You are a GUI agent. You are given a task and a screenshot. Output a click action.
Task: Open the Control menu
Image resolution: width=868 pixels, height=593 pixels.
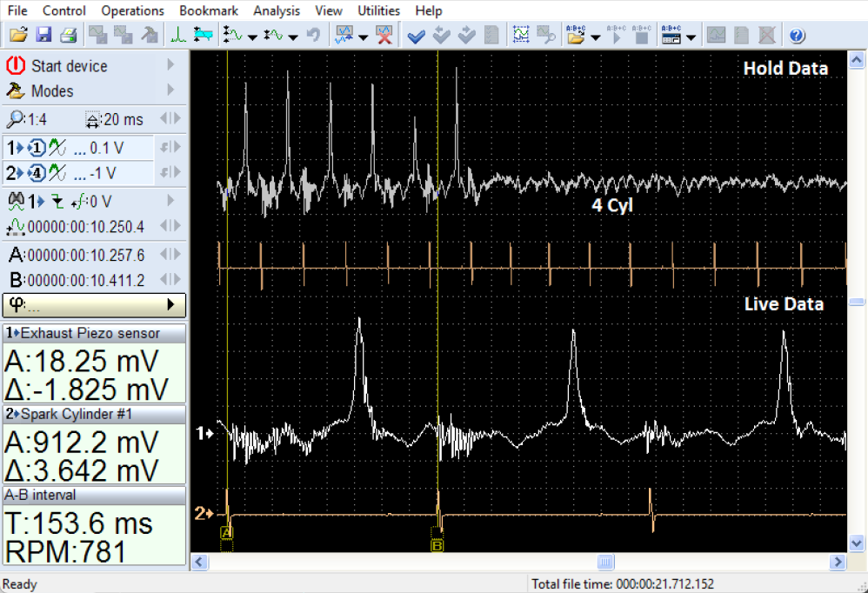coord(64,10)
